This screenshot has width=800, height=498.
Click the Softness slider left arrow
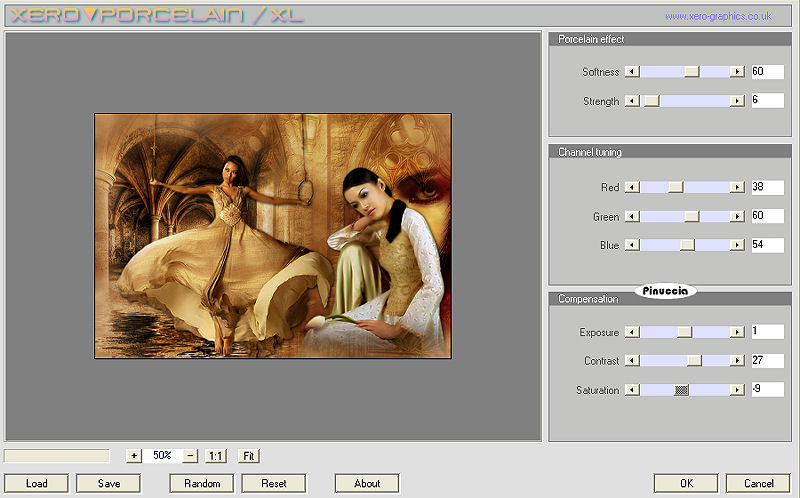tap(631, 72)
